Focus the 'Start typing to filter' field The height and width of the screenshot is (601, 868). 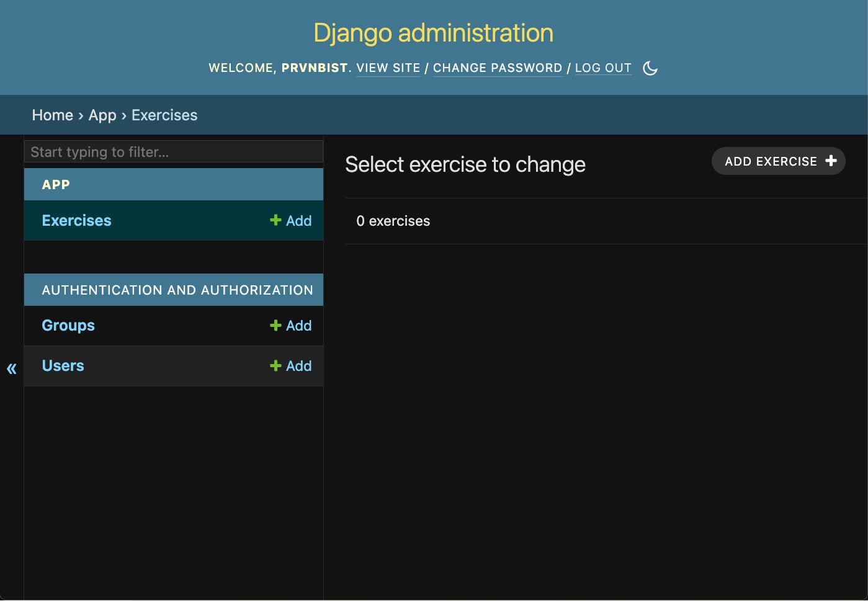point(174,152)
